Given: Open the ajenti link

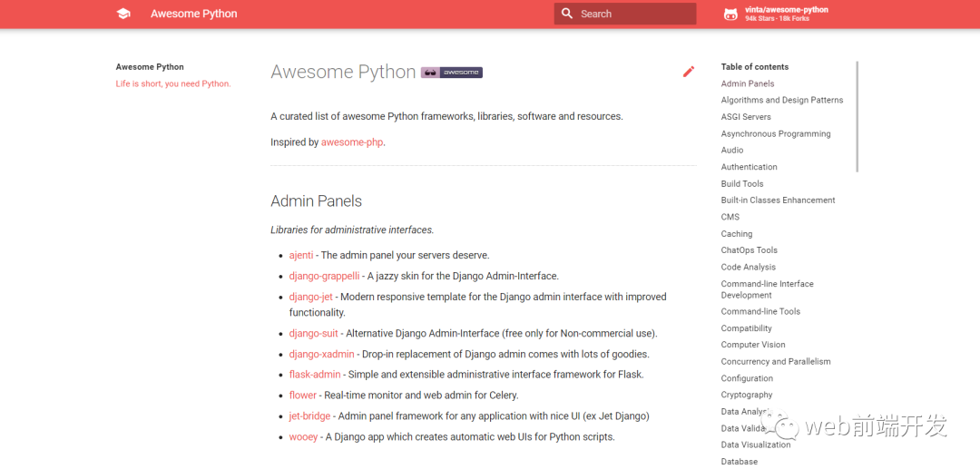Looking at the screenshot, I should tap(300, 255).
